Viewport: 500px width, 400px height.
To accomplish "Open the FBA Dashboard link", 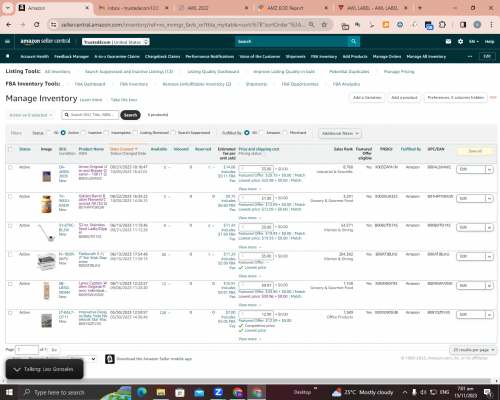I will tap(90, 84).
